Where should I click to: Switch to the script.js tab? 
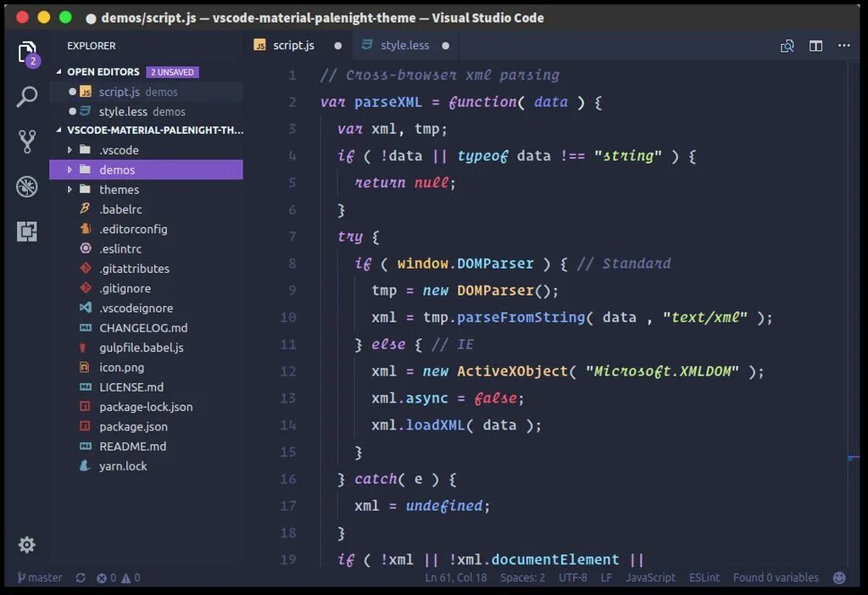(298, 46)
